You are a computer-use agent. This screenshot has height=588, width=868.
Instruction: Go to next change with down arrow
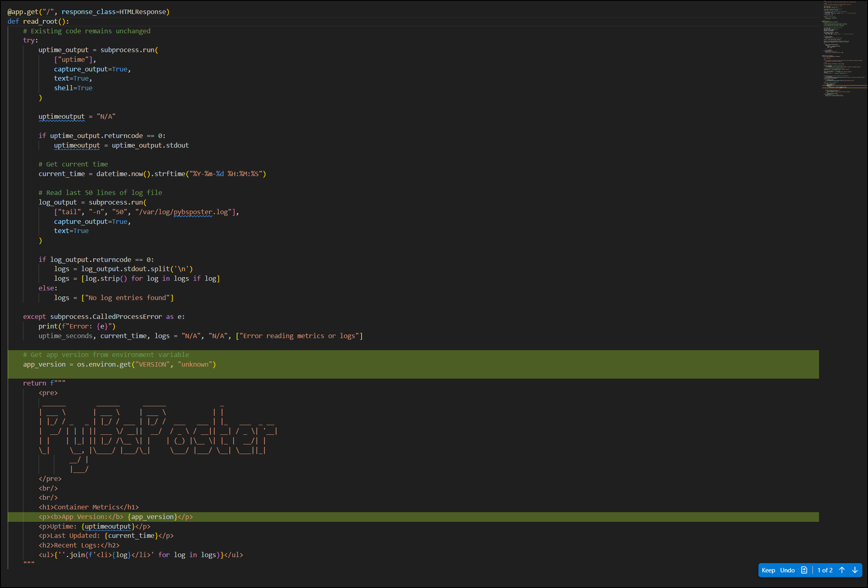click(855, 570)
